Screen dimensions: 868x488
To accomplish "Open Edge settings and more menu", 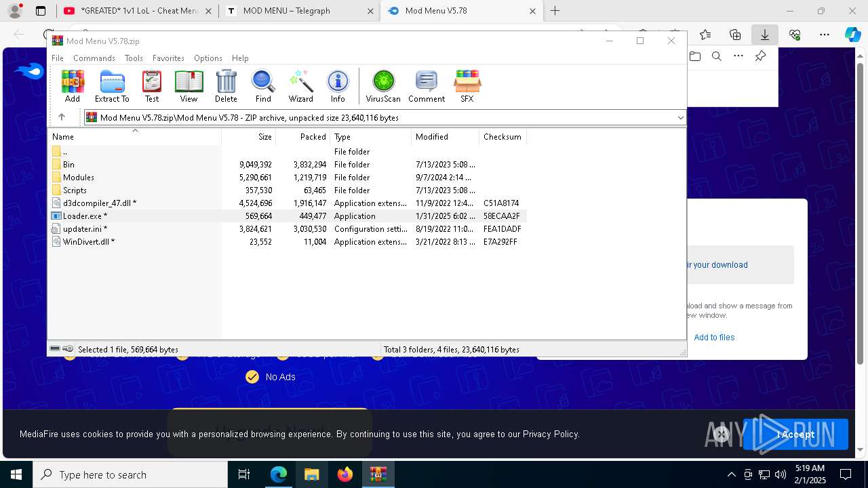I will click(824, 35).
